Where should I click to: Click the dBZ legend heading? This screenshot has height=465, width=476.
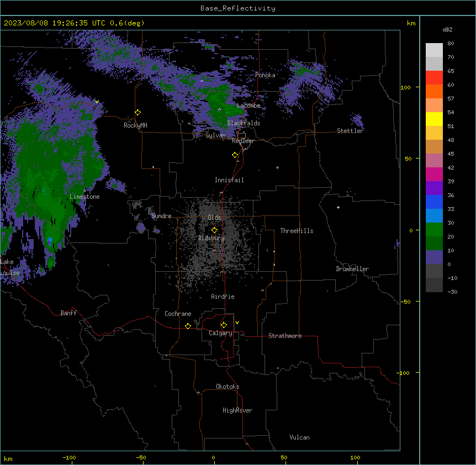tap(447, 29)
